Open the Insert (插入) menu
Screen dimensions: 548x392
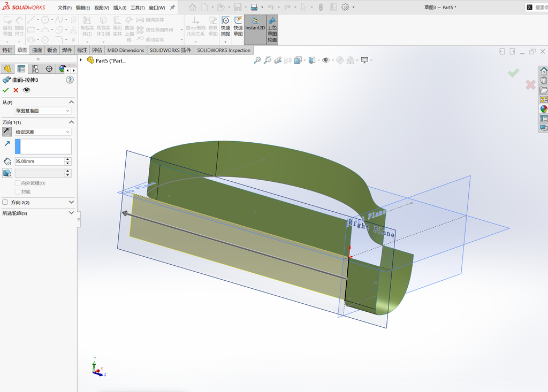point(120,7)
